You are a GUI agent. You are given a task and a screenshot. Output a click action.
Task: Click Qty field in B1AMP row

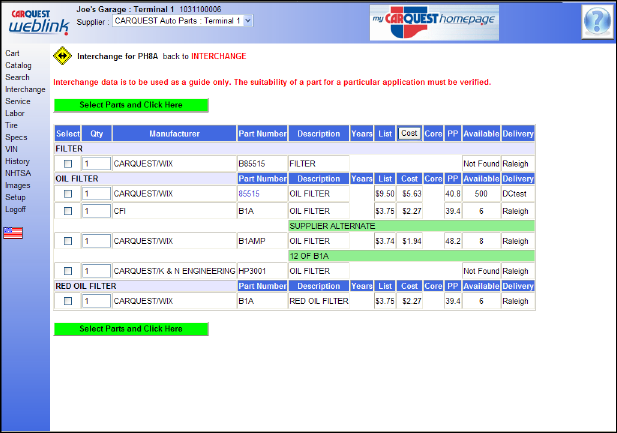pos(96,241)
